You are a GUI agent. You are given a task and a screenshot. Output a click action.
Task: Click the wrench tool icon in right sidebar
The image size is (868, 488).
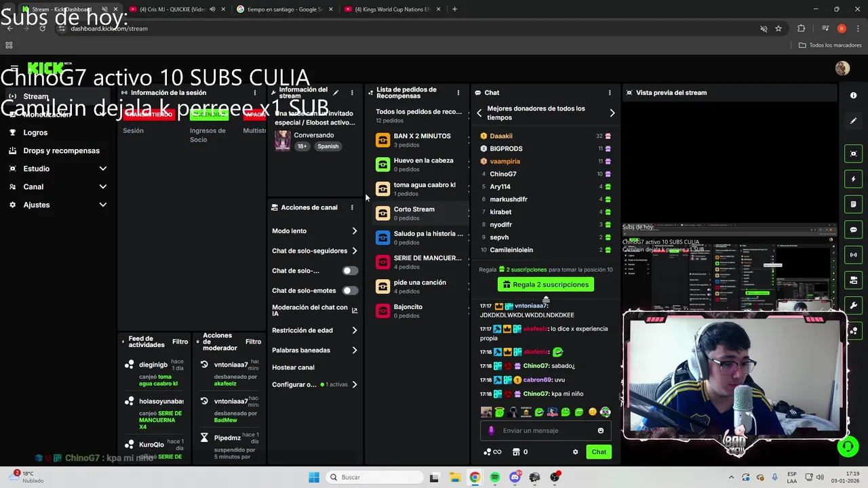[x=853, y=305]
